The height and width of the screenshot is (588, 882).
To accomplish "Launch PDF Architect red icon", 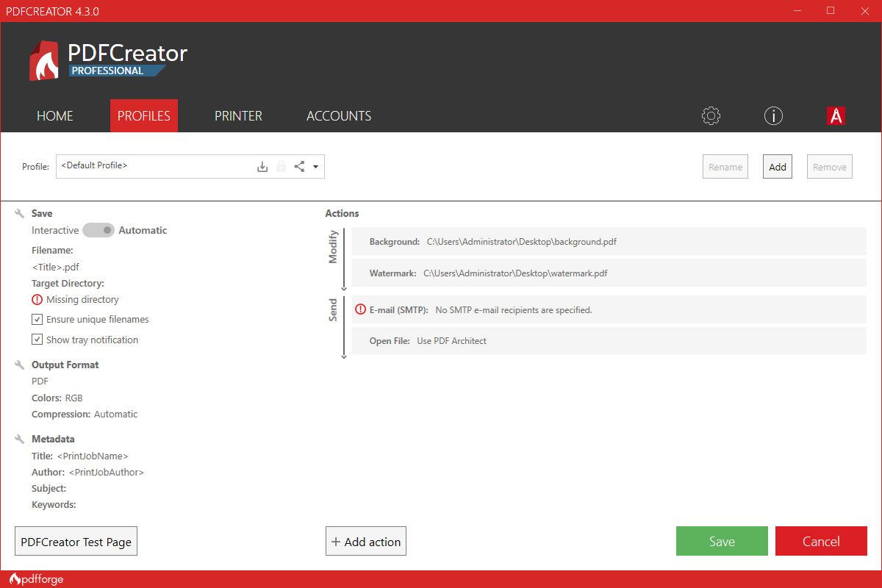I will click(836, 115).
